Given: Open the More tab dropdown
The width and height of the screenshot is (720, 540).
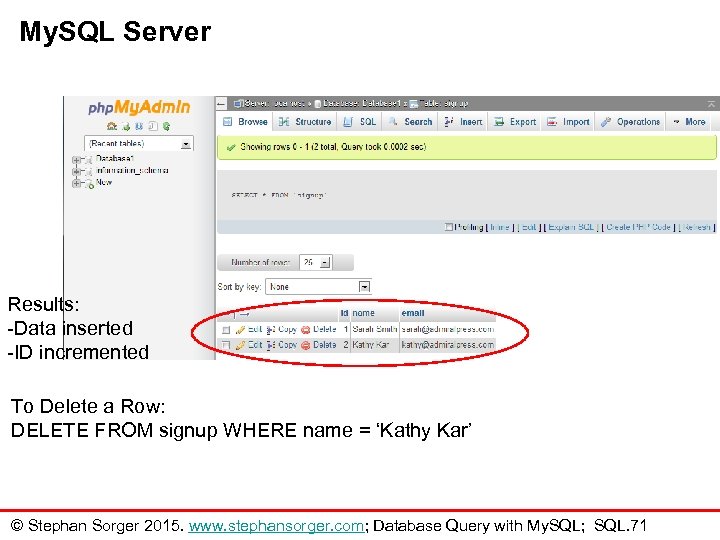Looking at the screenshot, I should pos(689,122).
